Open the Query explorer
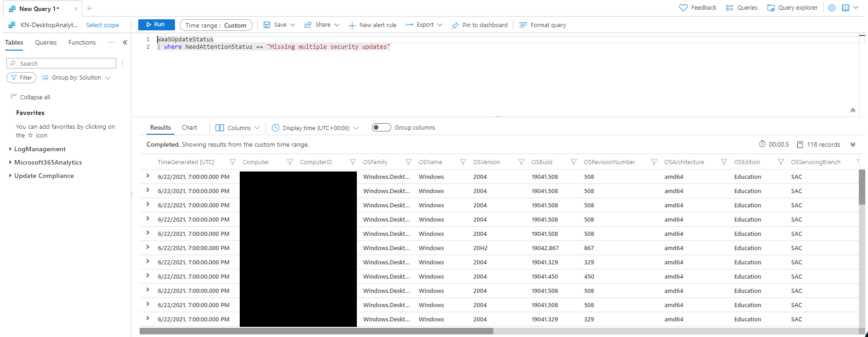The height and width of the screenshot is (337, 868). (792, 8)
